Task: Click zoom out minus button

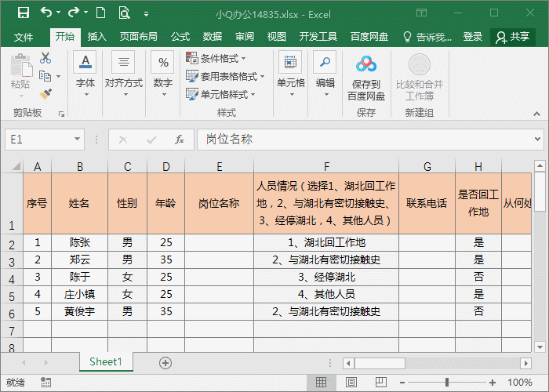Action: (402, 383)
